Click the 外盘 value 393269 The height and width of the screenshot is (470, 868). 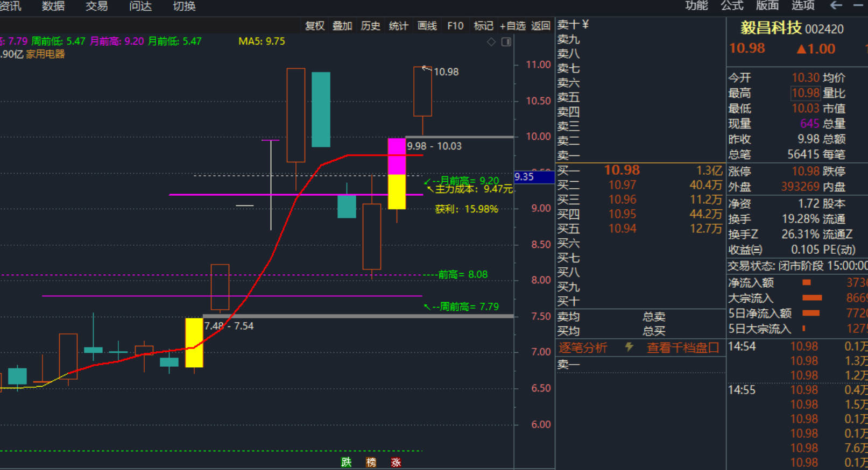pos(800,187)
